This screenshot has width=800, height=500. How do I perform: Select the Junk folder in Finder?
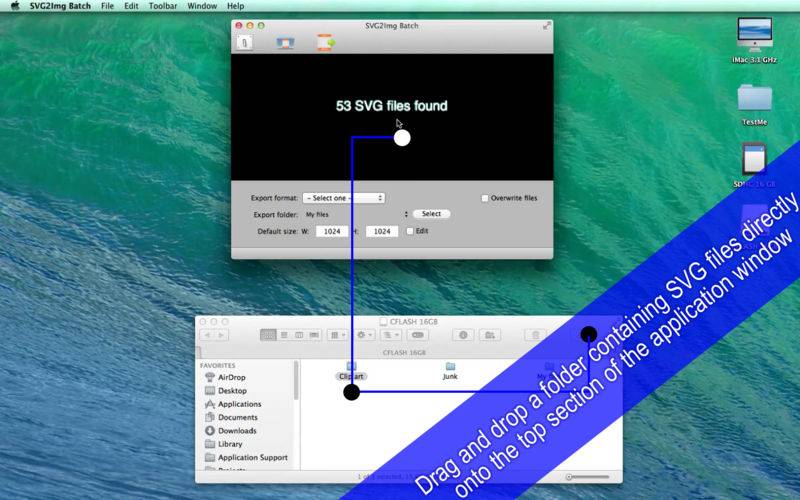click(450, 371)
